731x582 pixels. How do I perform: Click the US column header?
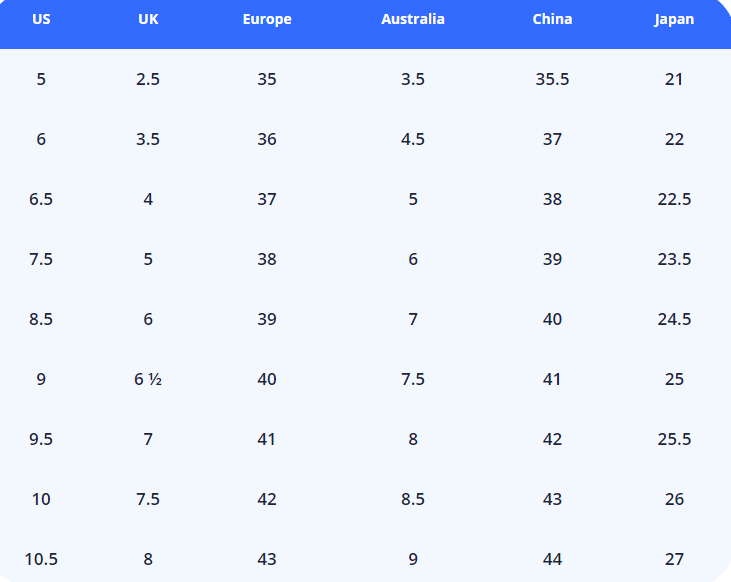(41, 19)
